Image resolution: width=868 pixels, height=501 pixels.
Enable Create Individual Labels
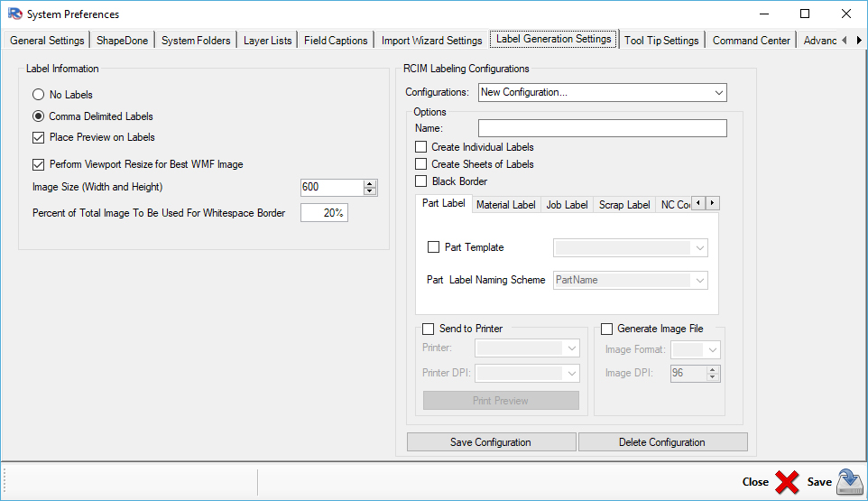pos(421,147)
